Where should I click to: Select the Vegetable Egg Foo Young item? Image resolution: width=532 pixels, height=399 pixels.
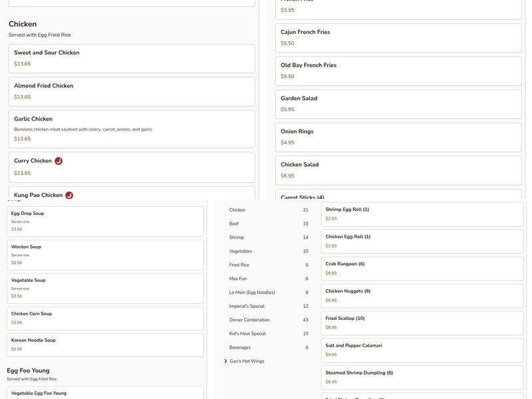(105, 393)
